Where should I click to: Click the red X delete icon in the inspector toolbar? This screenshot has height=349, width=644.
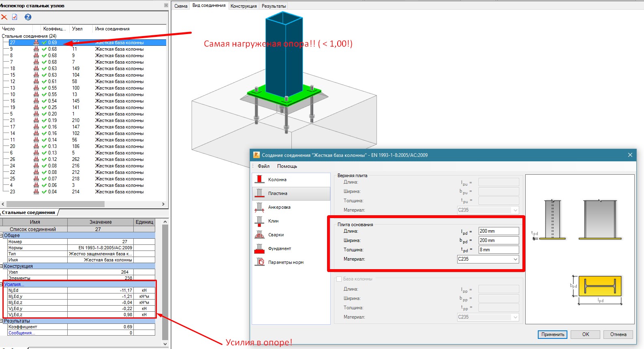click(4, 17)
